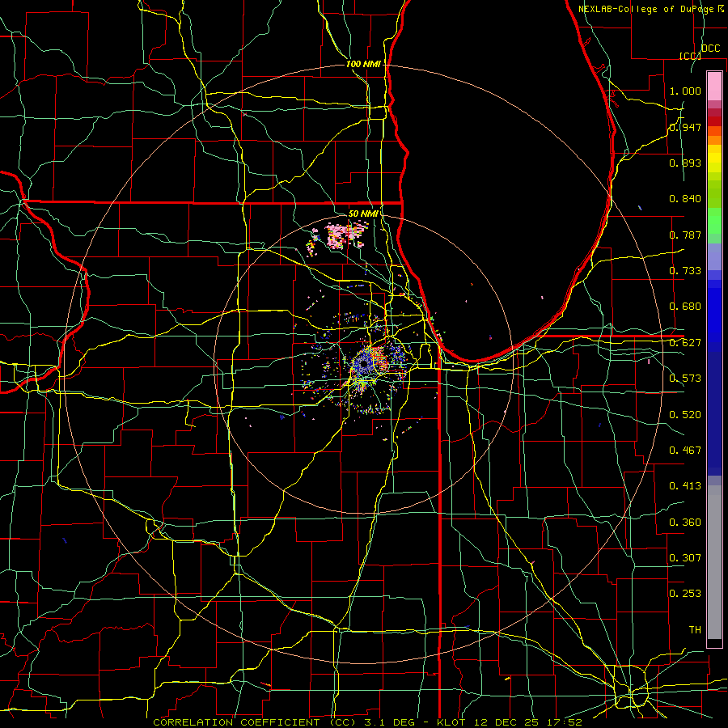
Task: Select the 0.947 color scale value
Action: click(x=685, y=127)
